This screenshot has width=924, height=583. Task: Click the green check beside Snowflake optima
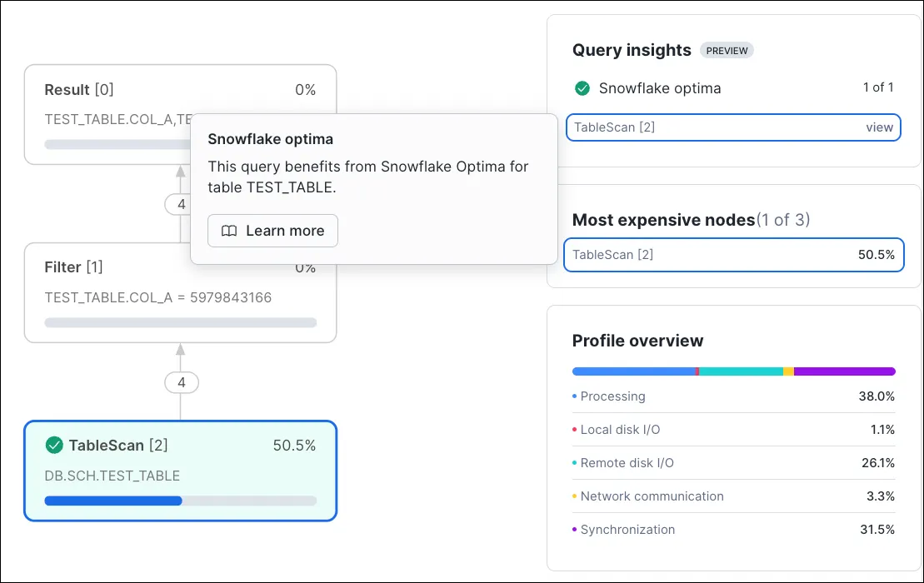tap(582, 88)
